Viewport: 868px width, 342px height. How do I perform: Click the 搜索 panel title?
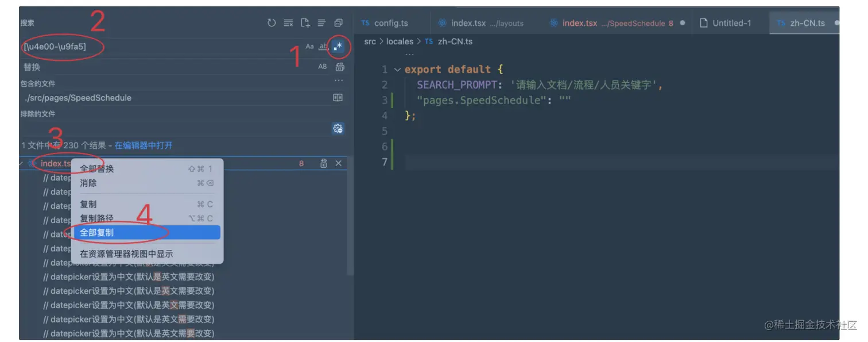tap(28, 23)
